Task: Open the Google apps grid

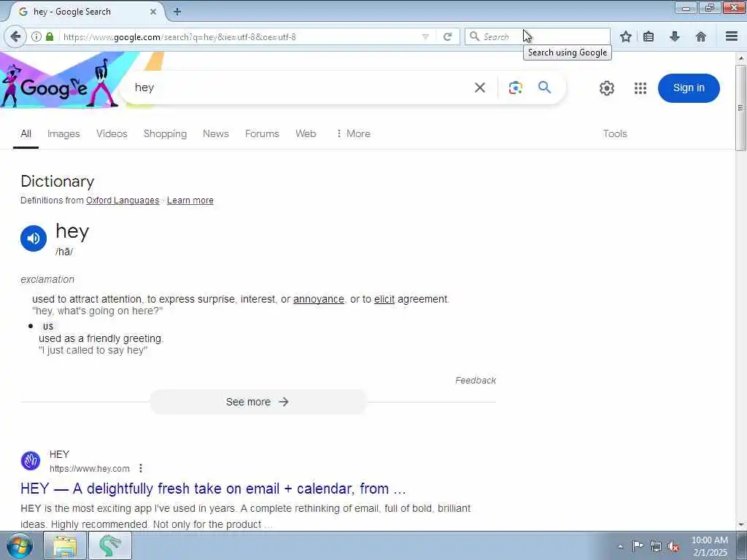Action: click(640, 88)
